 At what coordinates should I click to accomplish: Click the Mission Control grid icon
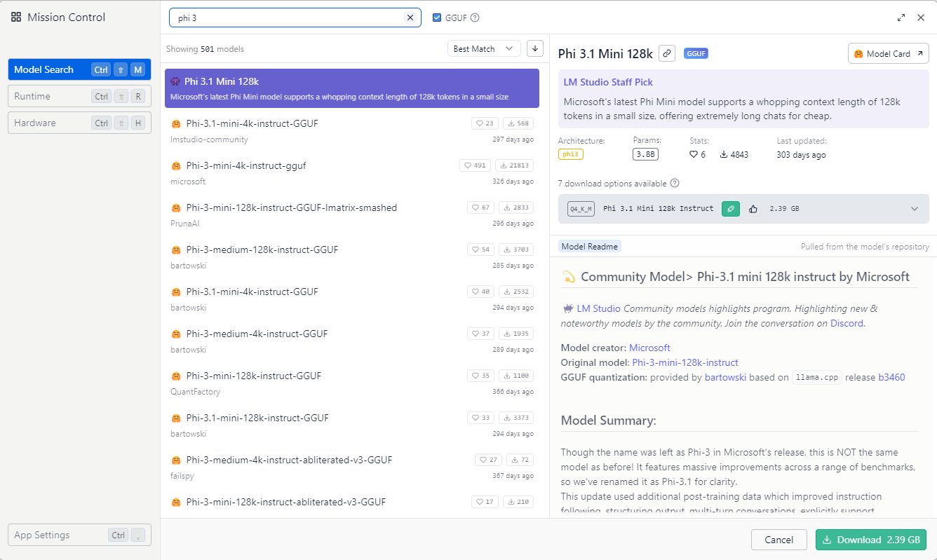[x=16, y=18]
